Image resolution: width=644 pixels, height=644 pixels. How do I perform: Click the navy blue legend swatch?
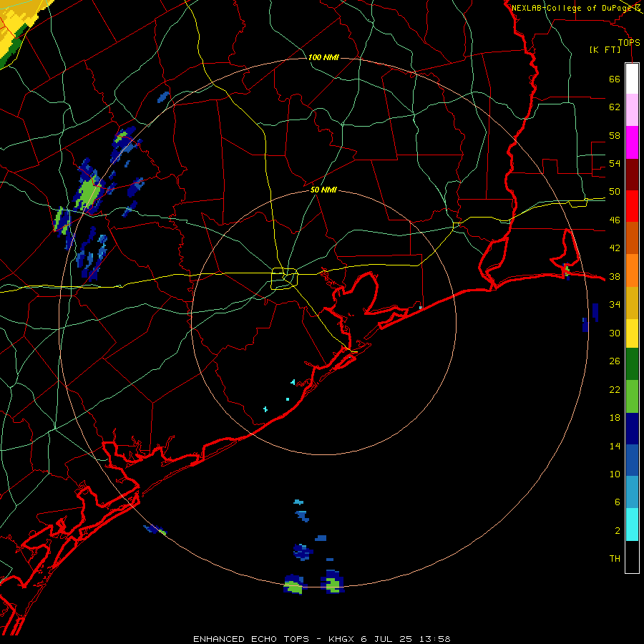[632, 429]
